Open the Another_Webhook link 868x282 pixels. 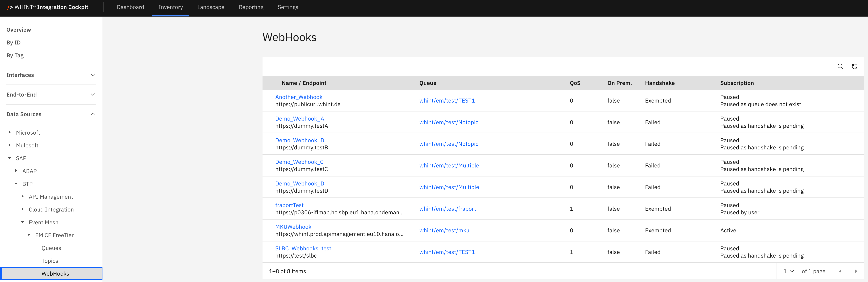(299, 97)
